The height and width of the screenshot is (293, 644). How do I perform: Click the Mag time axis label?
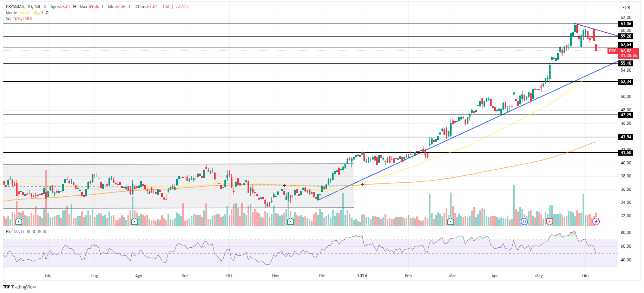tap(539, 276)
